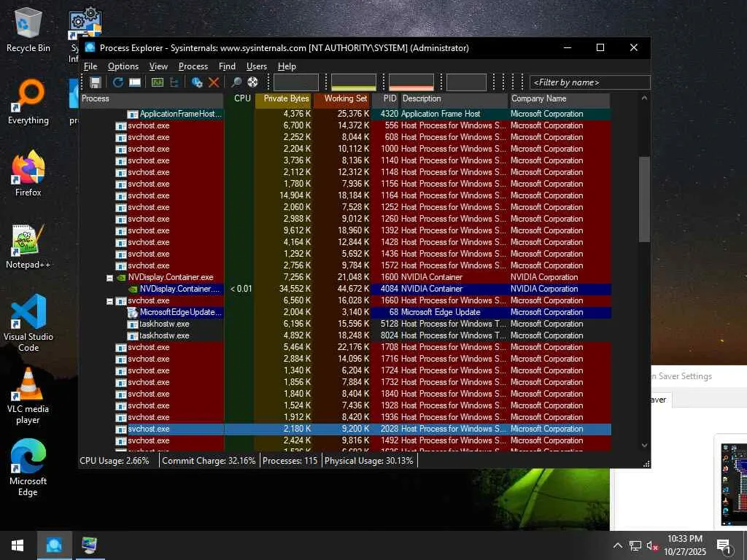Show hidden system tray icons
The width and height of the screenshot is (747, 560).
pyautogui.click(x=617, y=545)
